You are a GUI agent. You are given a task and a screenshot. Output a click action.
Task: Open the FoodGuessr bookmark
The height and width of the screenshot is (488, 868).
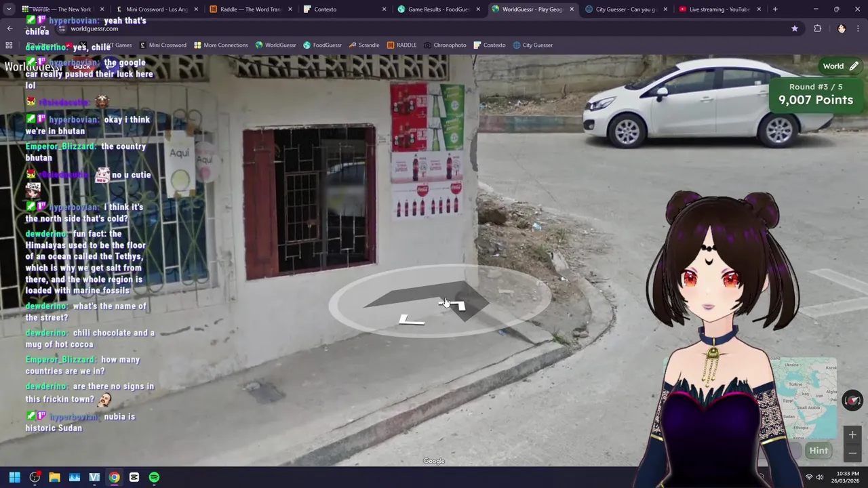pyautogui.click(x=322, y=45)
